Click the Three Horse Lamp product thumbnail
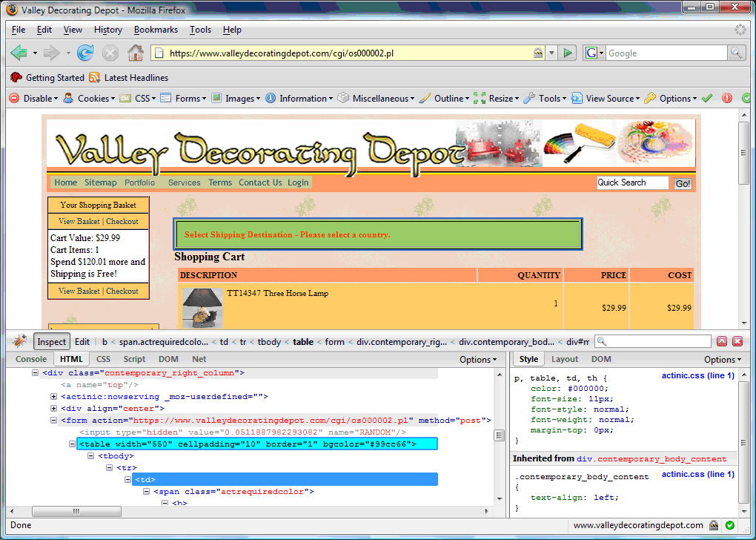 tap(202, 308)
